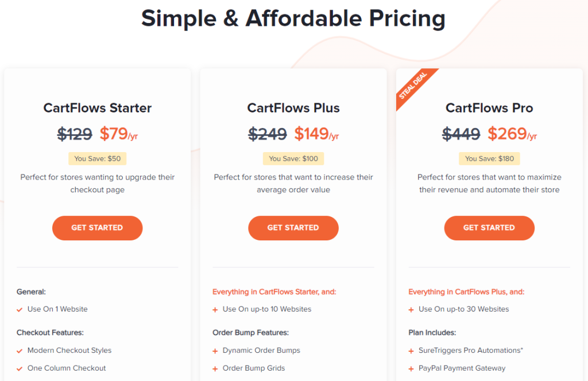
Task: Click Get Started under CartFlows Starter
Action: 97,228
